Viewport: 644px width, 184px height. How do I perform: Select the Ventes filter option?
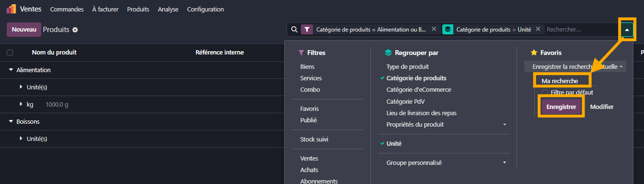point(309,159)
